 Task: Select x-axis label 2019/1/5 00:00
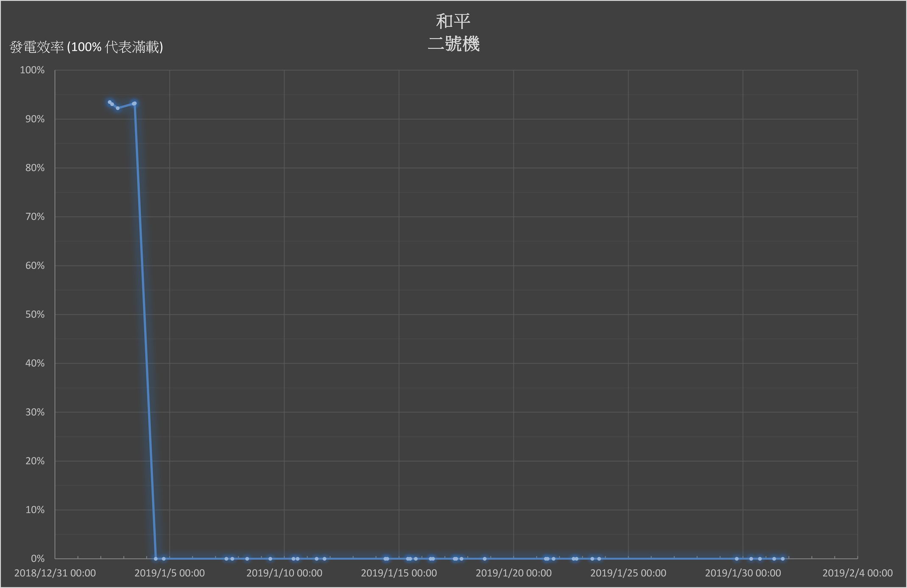pyautogui.click(x=170, y=573)
